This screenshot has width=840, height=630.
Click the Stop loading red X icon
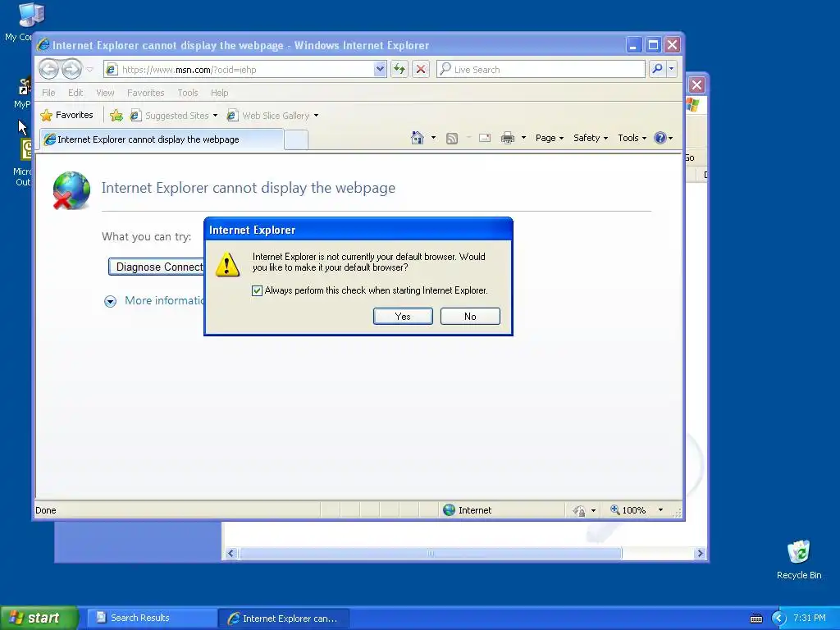point(421,69)
